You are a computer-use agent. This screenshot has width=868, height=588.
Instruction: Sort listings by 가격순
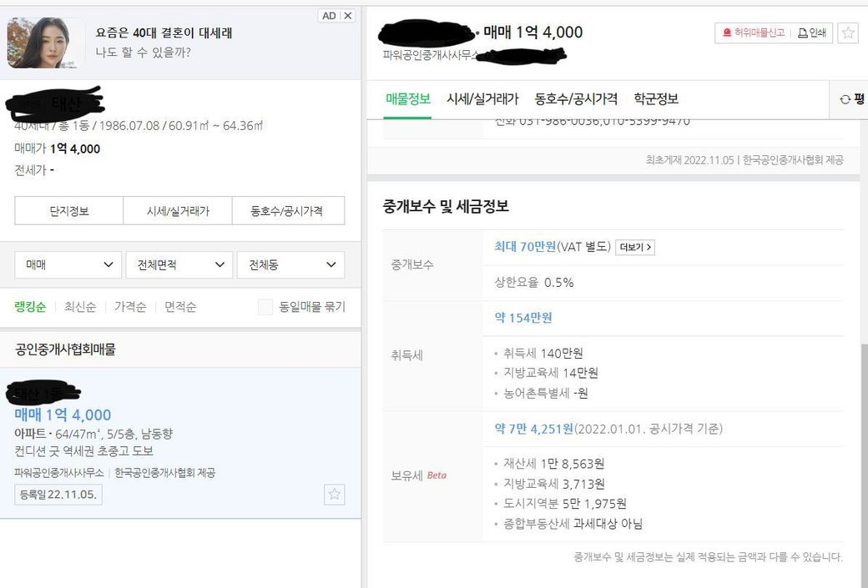[x=130, y=307]
